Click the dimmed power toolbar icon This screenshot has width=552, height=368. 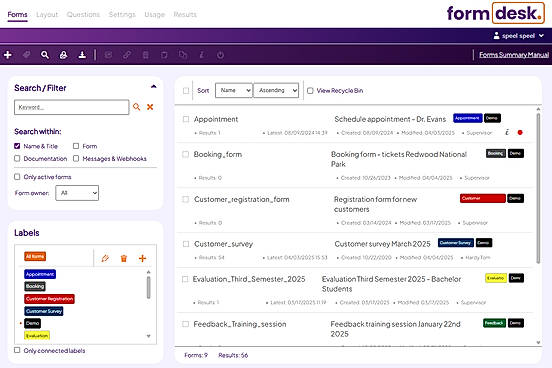point(220,55)
